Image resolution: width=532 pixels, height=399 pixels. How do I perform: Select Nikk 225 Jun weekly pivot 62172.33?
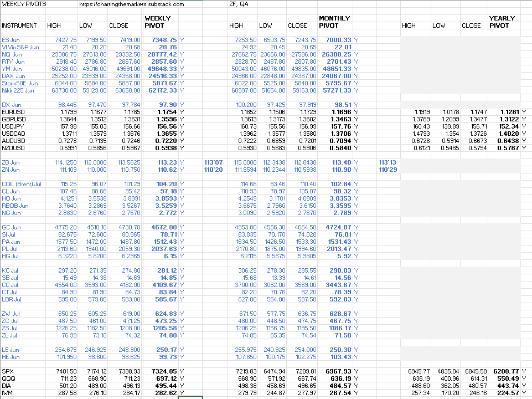(163, 90)
